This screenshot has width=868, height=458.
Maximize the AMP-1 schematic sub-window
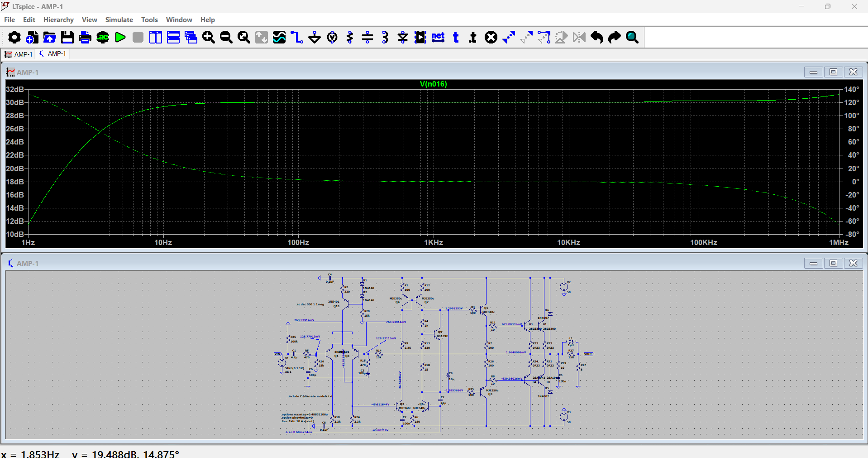point(833,263)
